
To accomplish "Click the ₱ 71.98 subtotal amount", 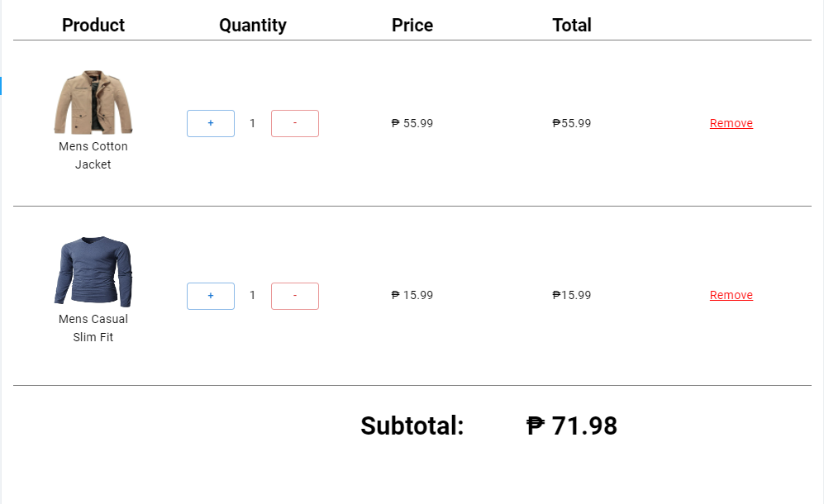I will (x=572, y=426).
